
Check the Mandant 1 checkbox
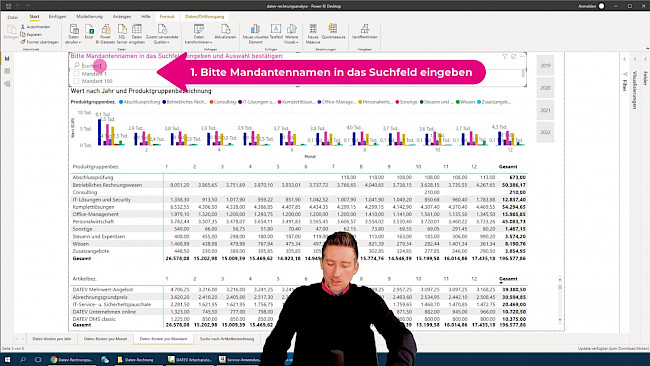[x=76, y=74]
